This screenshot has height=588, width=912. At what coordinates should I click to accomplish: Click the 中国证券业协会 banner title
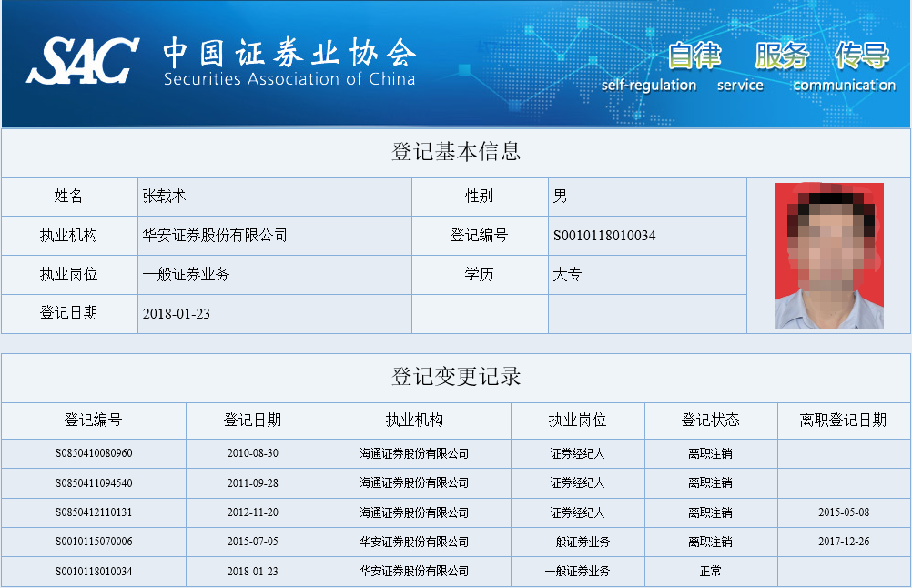[x=289, y=53]
